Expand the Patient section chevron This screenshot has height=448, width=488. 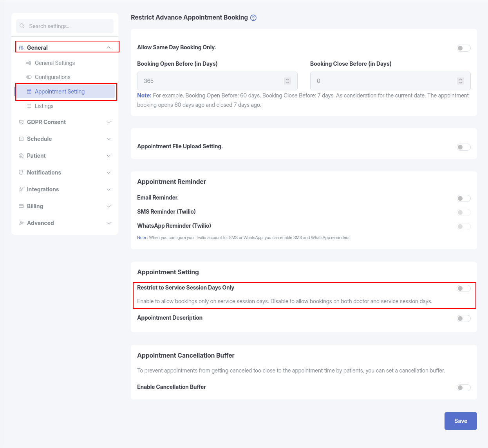pyautogui.click(x=108, y=156)
